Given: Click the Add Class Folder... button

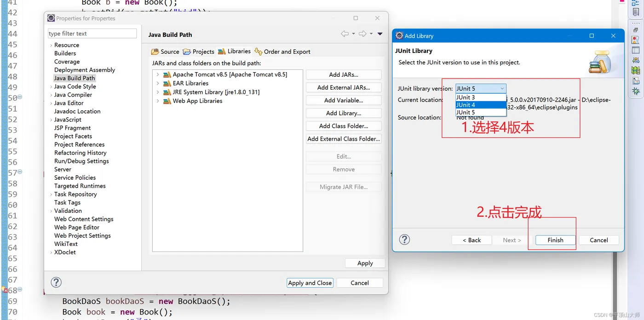Looking at the screenshot, I should (344, 126).
